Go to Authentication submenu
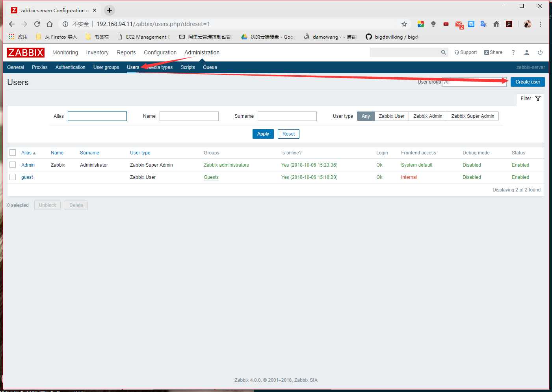Image resolution: width=552 pixels, height=392 pixels. [71, 67]
